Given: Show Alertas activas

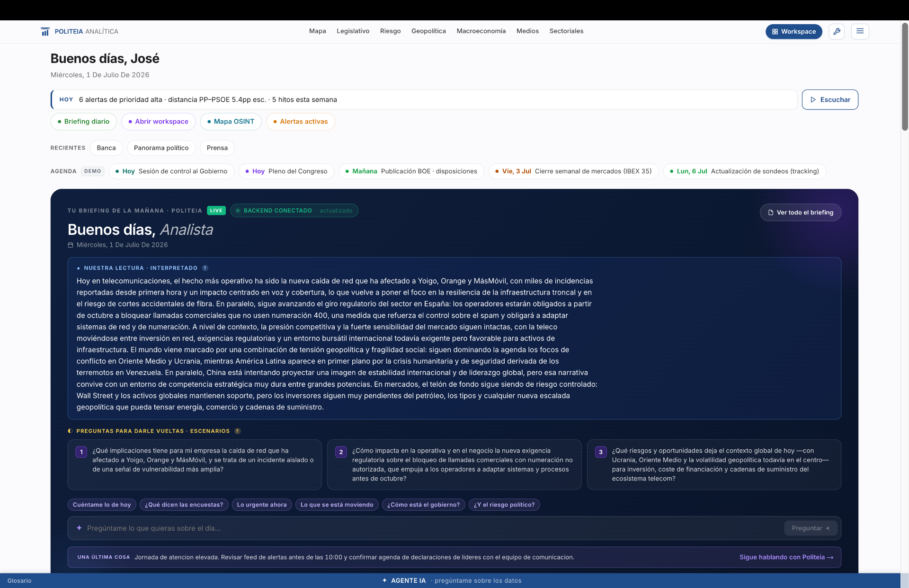Looking at the screenshot, I should [300, 122].
